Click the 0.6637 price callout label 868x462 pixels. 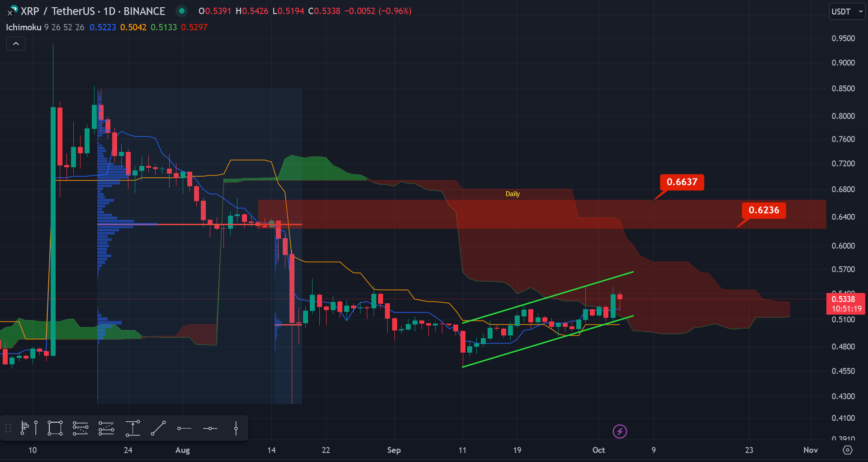[682, 182]
